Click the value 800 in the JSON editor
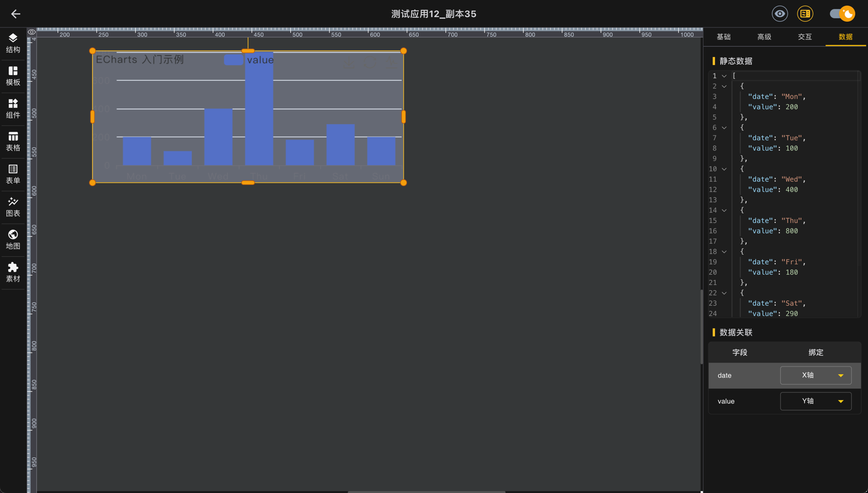 pos(792,231)
